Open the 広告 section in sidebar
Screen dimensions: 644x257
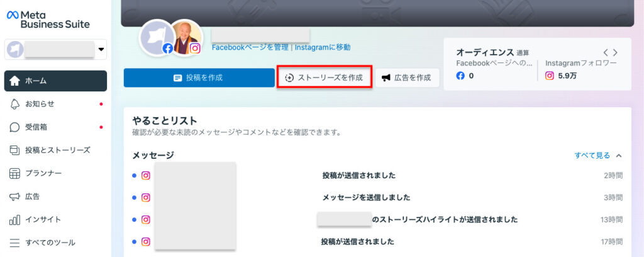(x=55, y=197)
